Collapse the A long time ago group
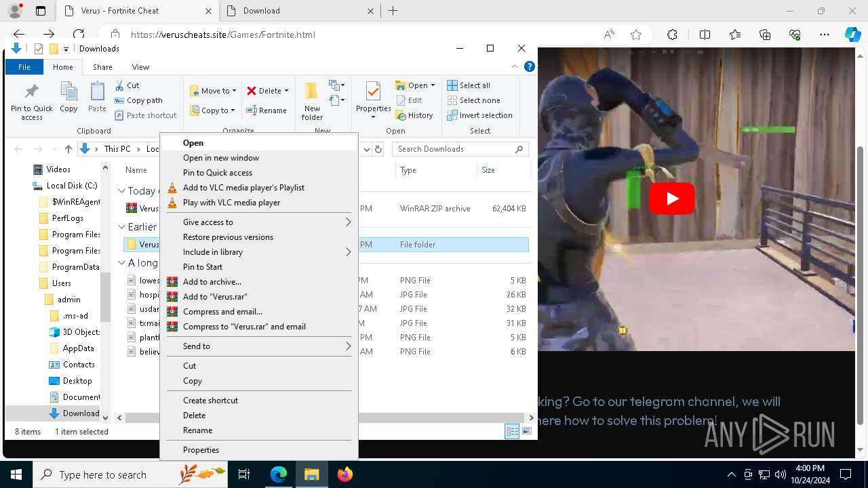The image size is (868, 488). pos(121,263)
